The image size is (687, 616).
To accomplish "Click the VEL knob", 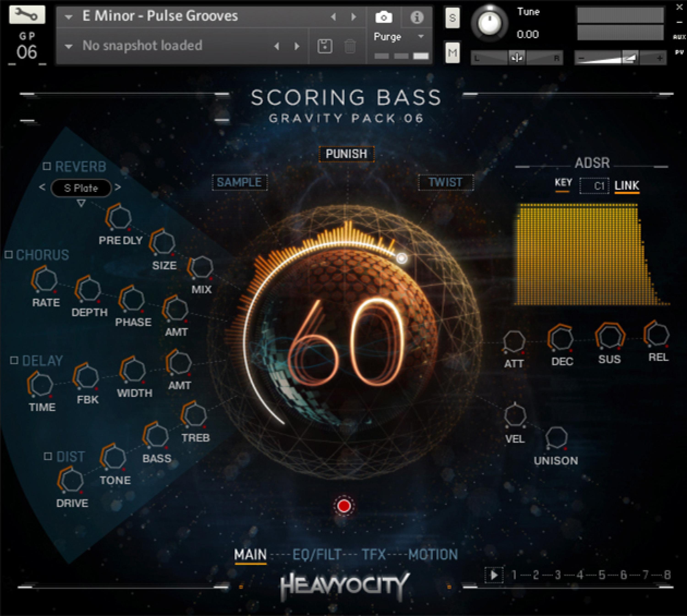I will click(x=515, y=415).
